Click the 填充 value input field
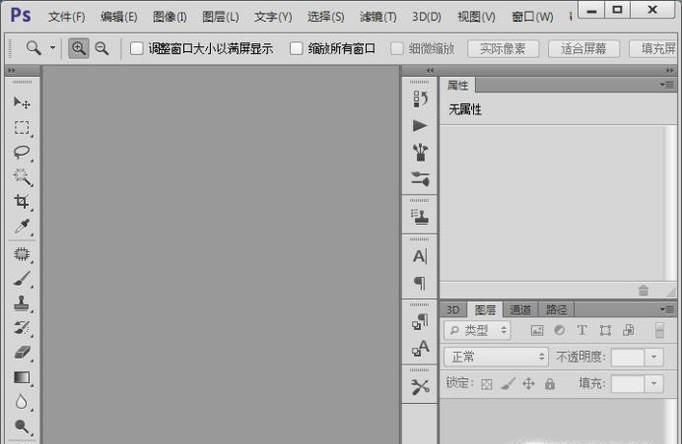Image resolution: width=682 pixels, height=444 pixels. click(x=627, y=384)
